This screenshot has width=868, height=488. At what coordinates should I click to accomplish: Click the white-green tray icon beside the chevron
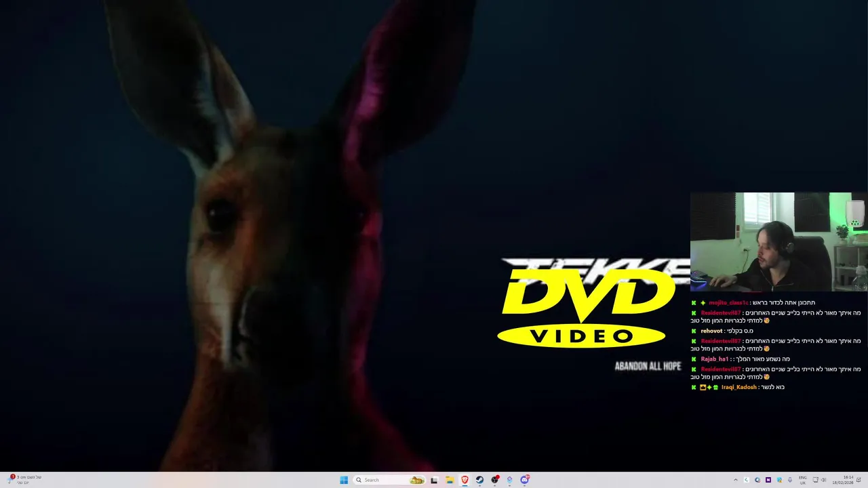pyautogui.click(x=747, y=480)
